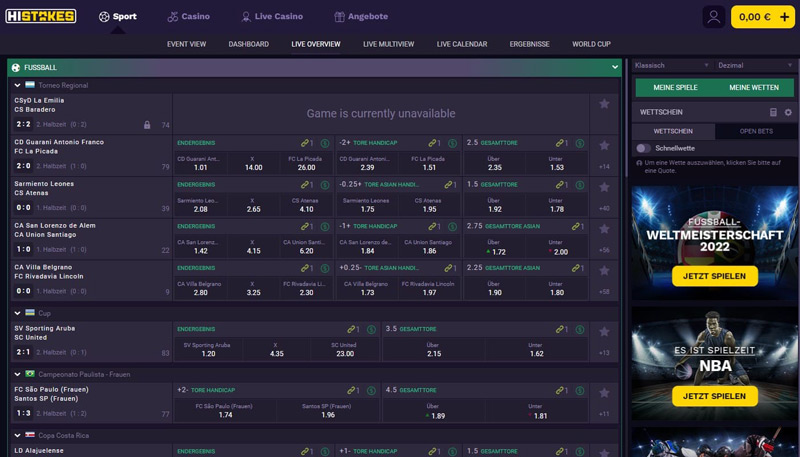Open the betslip calculator icon
The image size is (800, 457).
pyautogui.click(x=773, y=112)
